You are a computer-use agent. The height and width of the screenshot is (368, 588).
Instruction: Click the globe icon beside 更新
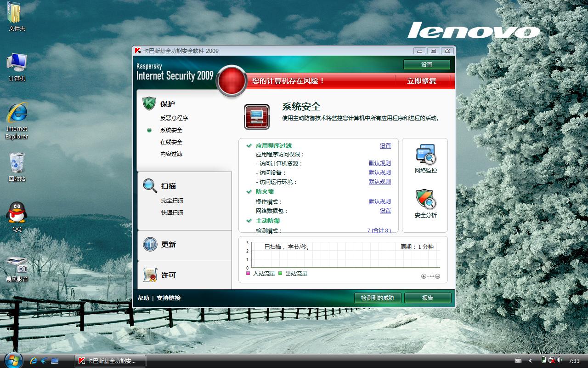pos(150,244)
